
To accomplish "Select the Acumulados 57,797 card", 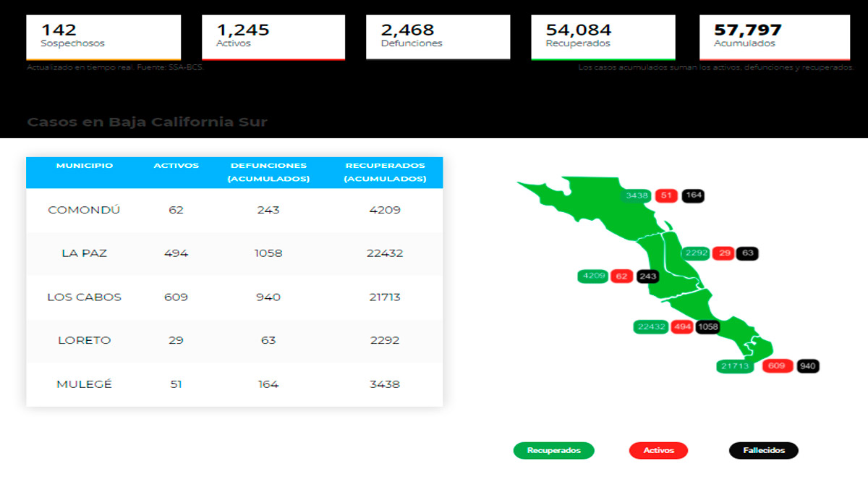I will pyautogui.click(x=774, y=36).
